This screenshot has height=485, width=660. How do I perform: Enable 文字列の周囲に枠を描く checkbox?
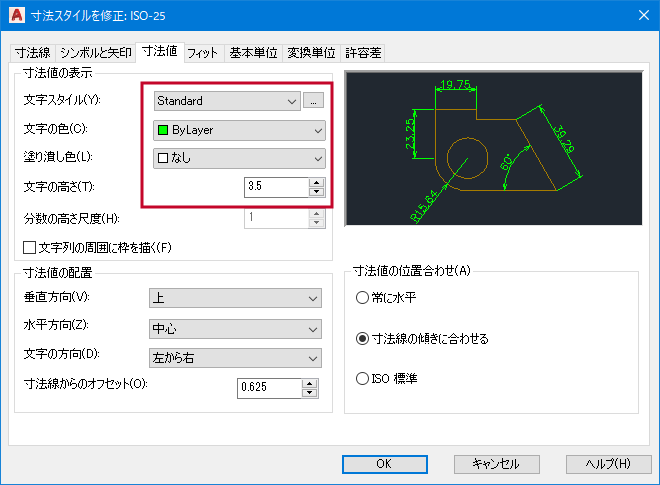tap(29, 247)
